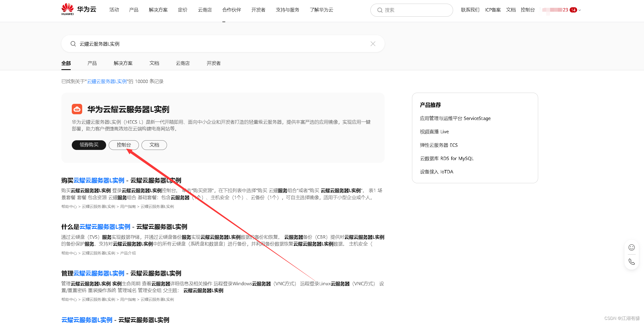The image size is (644, 323).
Task: Click the phone contact icon on right edge
Action: coord(632,261)
